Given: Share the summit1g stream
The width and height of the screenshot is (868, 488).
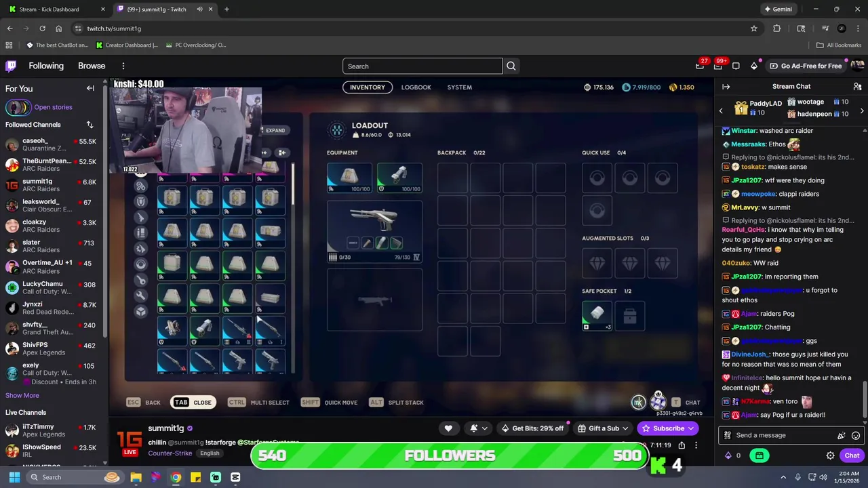Looking at the screenshot, I should coord(682,445).
